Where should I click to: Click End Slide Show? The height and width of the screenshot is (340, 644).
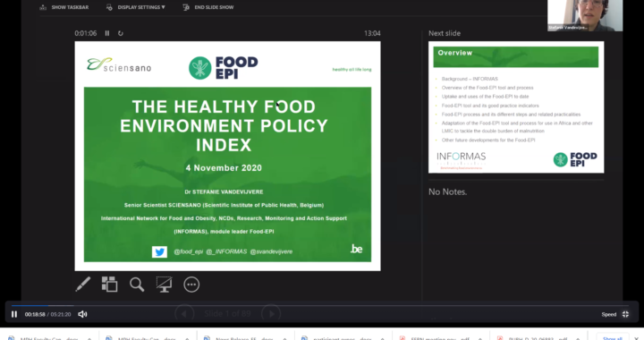(x=208, y=7)
